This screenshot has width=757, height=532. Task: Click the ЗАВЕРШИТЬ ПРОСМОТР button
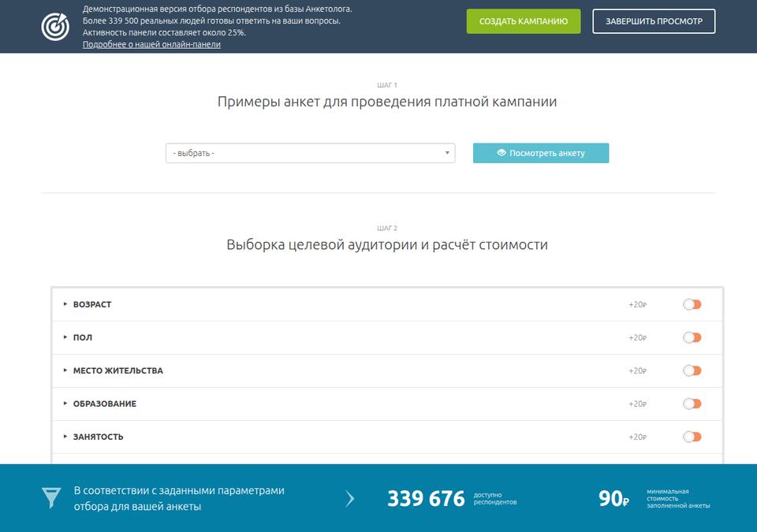point(654,21)
